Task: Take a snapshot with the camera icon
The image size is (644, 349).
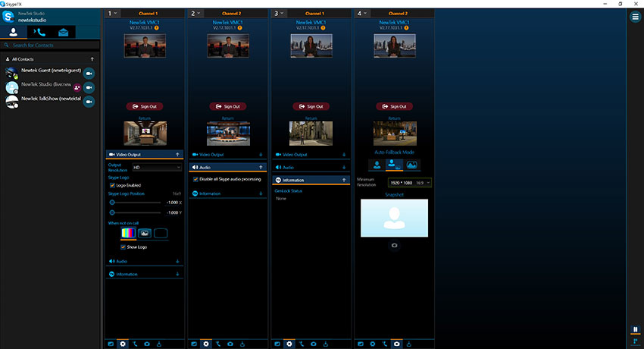Action: click(393, 246)
